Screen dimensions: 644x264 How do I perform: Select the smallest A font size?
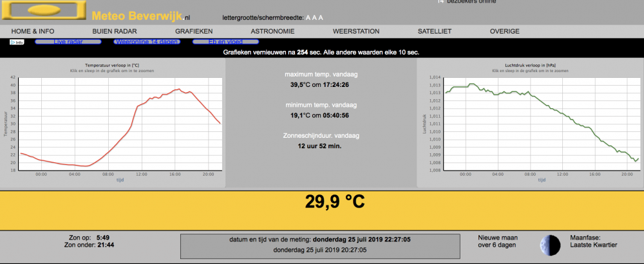[x=308, y=17]
